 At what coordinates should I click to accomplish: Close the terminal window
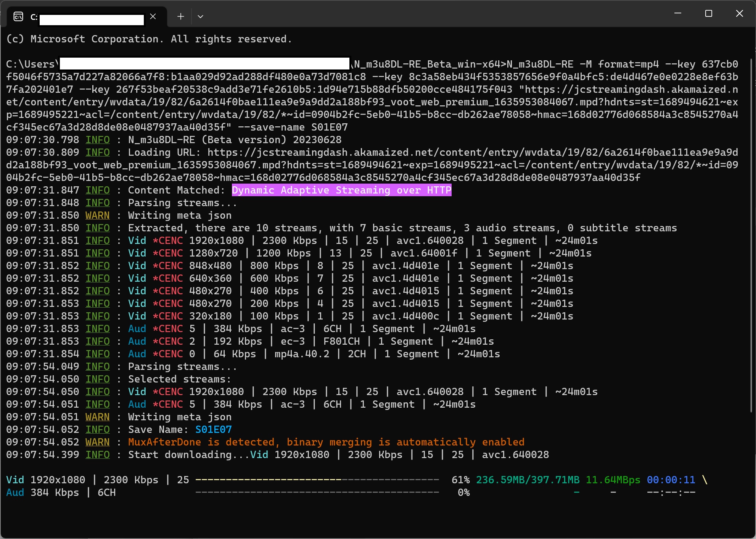click(739, 13)
